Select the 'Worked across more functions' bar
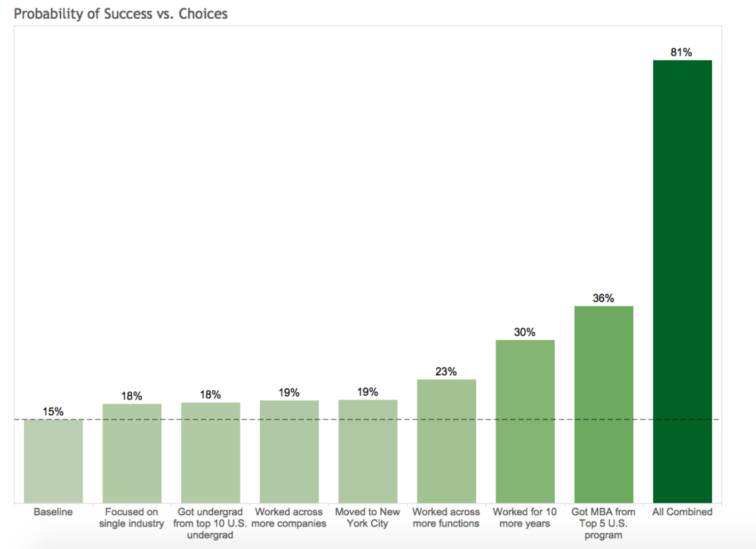 (447, 441)
